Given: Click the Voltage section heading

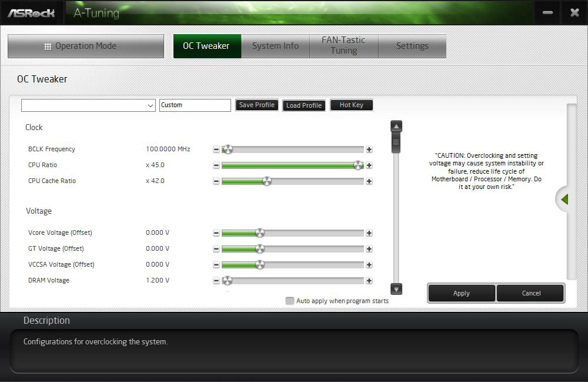Looking at the screenshot, I should click(x=39, y=211).
